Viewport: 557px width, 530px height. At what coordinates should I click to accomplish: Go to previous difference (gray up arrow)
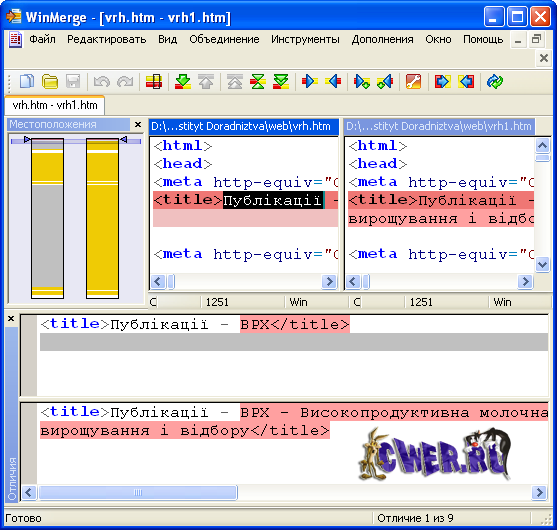(206, 81)
